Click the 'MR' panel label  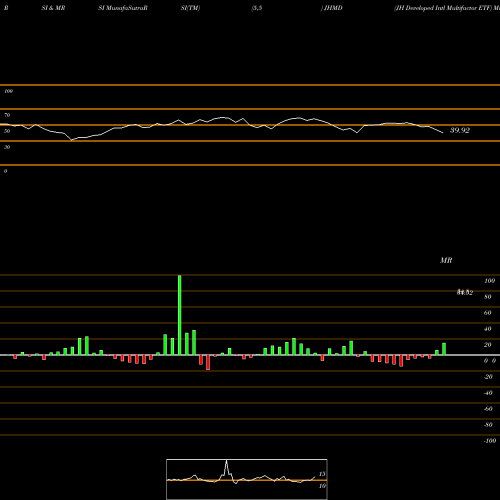tap(446, 260)
